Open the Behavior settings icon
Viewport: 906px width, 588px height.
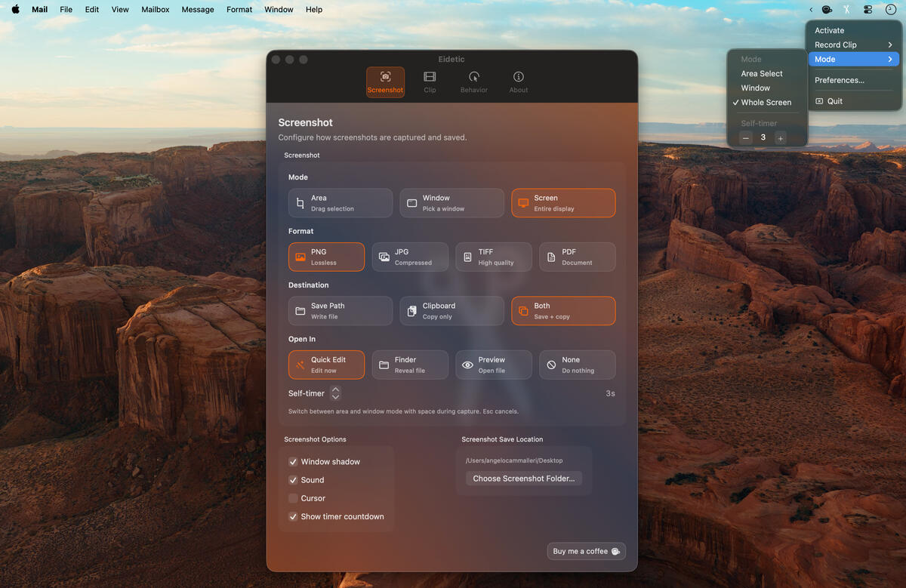tap(473, 77)
